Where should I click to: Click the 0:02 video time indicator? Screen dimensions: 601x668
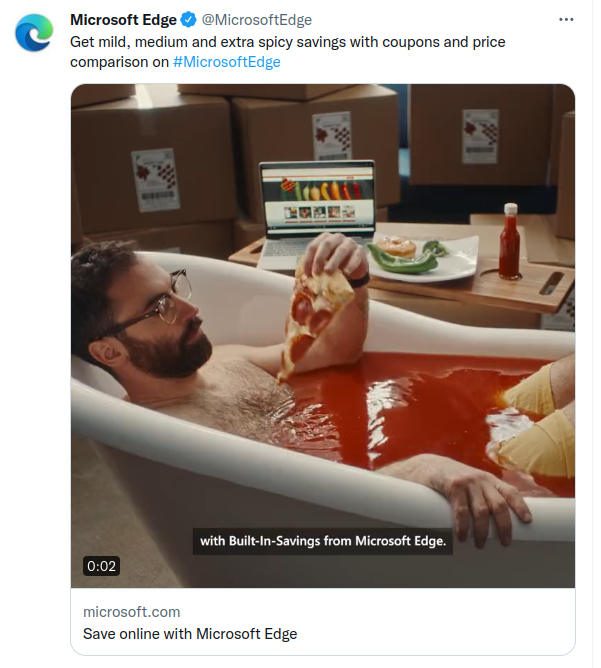coord(101,566)
